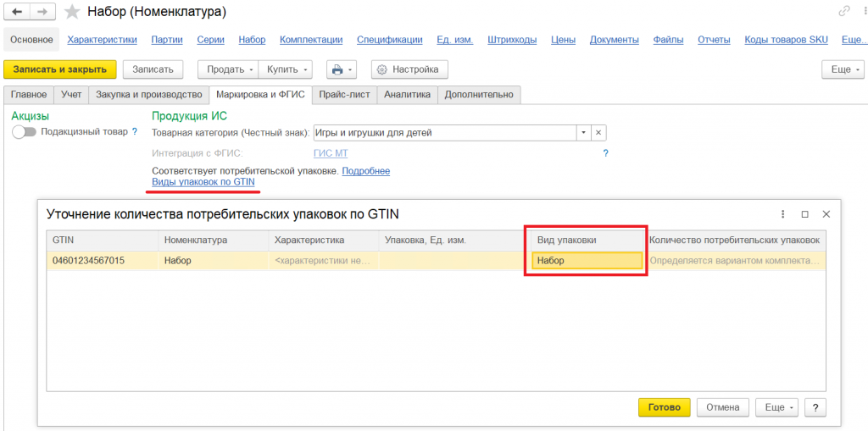Click the Записать и закрыть button
868x431 pixels.
click(x=60, y=69)
